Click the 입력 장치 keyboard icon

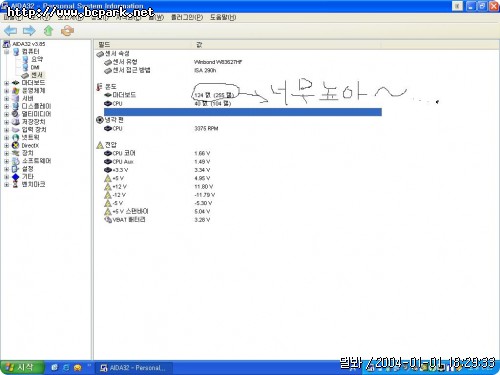[x=16, y=130]
